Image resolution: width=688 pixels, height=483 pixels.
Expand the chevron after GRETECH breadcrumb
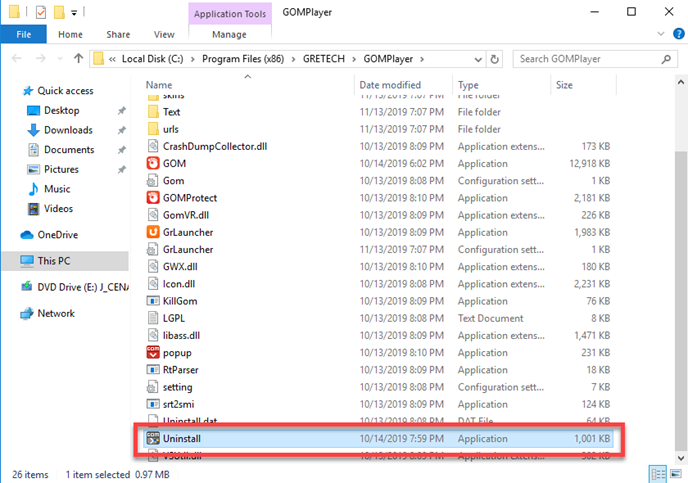click(354, 59)
